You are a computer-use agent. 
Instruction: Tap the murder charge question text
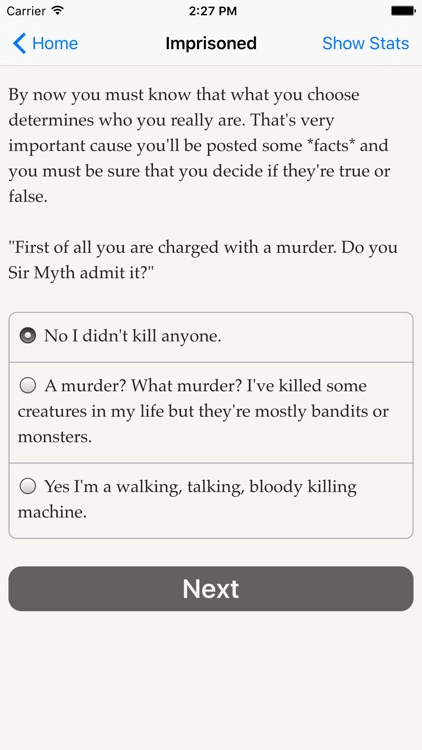click(x=203, y=260)
